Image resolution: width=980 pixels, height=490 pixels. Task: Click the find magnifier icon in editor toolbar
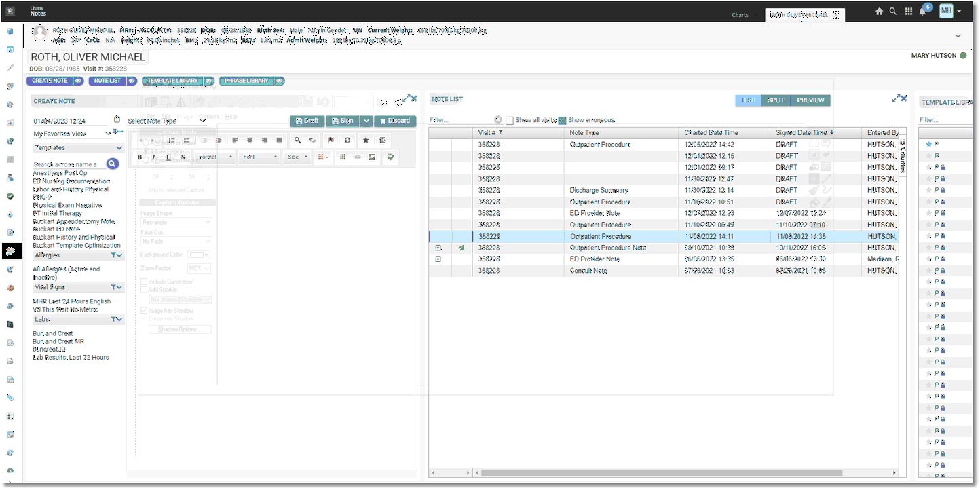click(x=297, y=140)
